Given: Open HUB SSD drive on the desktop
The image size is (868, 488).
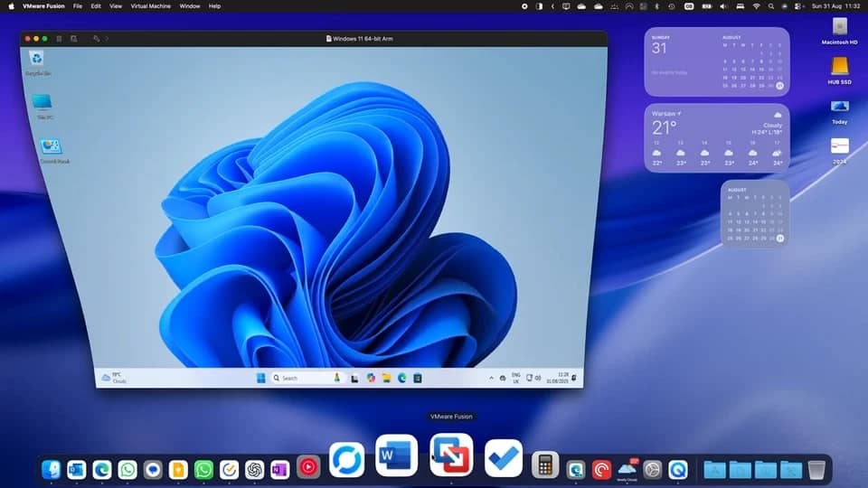Looking at the screenshot, I should [x=839, y=70].
